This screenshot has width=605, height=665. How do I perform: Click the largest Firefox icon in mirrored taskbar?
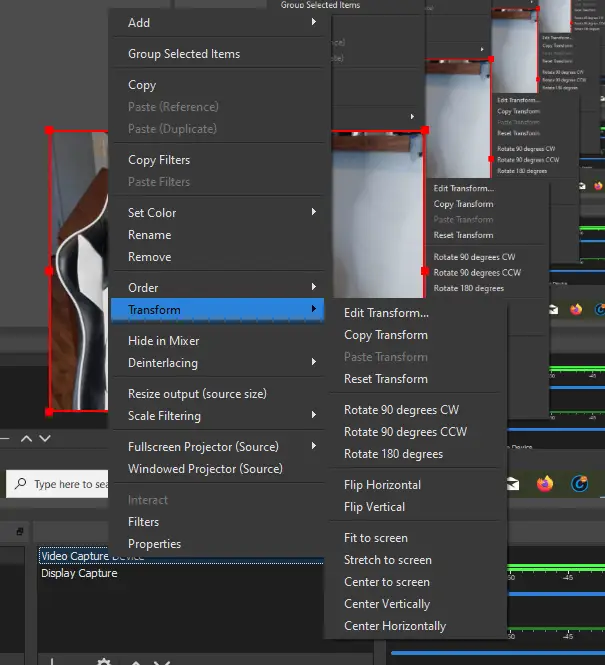tap(545, 483)
